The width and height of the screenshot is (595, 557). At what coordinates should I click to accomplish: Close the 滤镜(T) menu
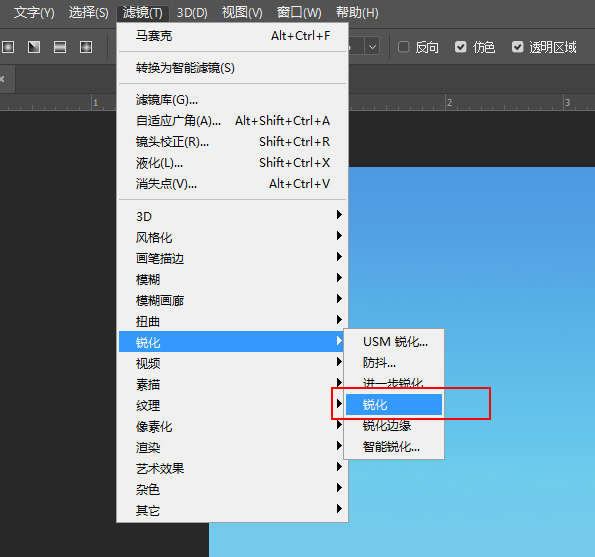(143, 13)
